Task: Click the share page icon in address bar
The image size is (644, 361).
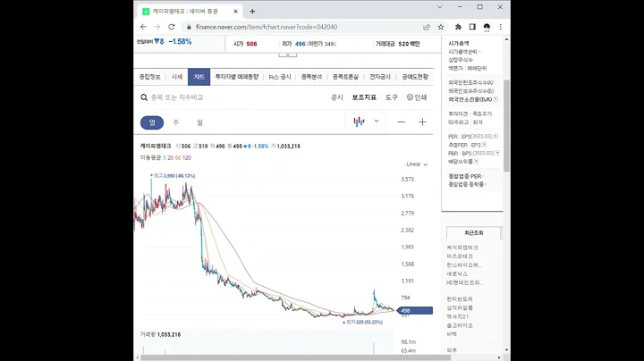Action: [427, 27]
